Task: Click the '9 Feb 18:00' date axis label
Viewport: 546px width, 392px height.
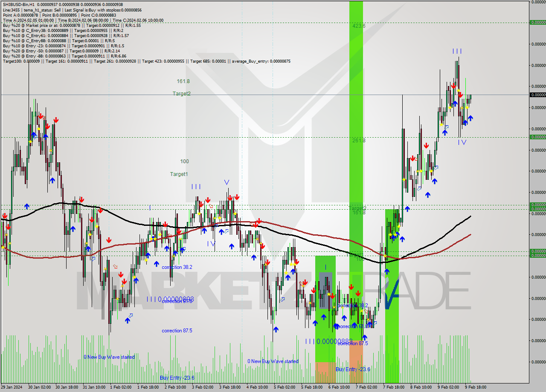Action: [476, 387]
